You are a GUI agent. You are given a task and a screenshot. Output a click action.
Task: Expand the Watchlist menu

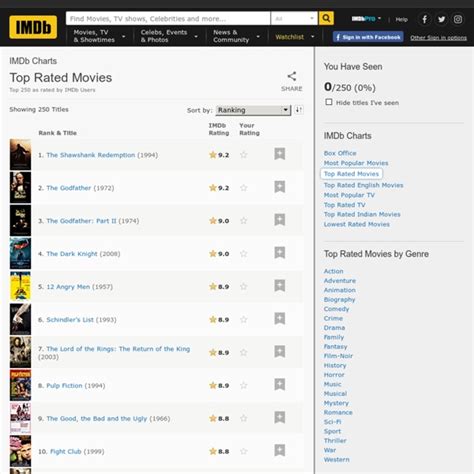click(x=295, y=37)
